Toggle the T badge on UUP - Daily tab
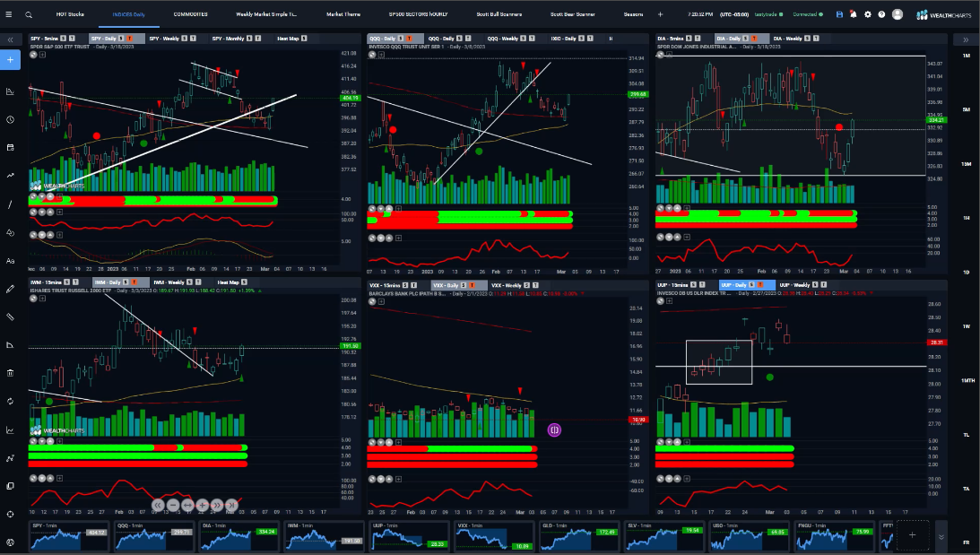This screenshot has height=555, width=980. [x=760, y=285]
